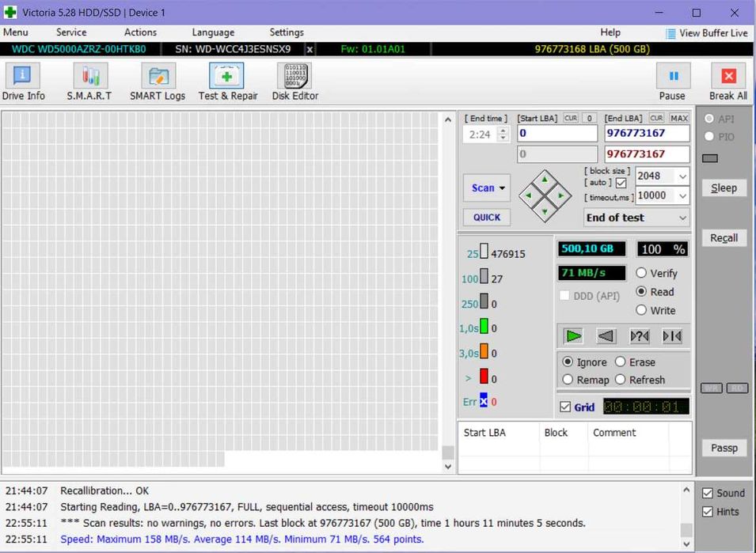Viewport: 756px width, 553px height.
Task: Click the Break All icon
Action: pos(728,76)
